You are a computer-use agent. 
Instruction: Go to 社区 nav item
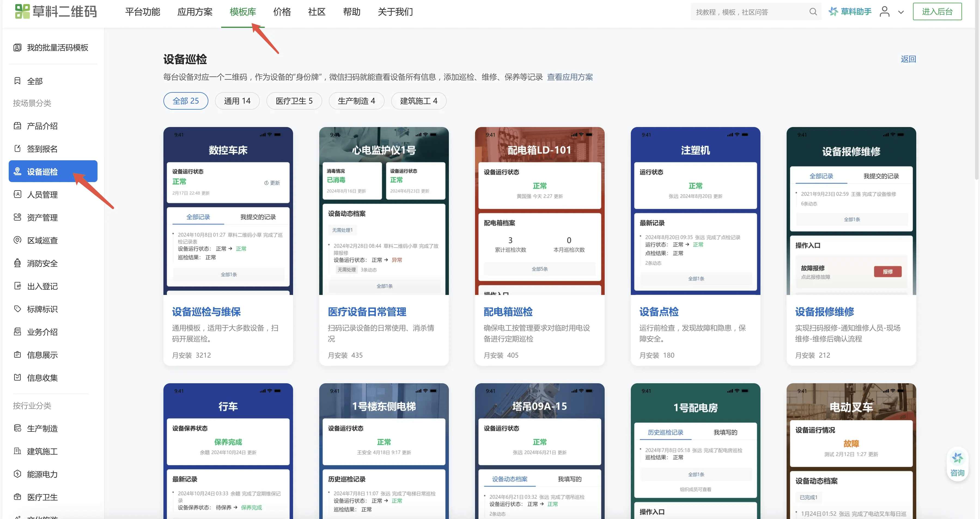click(316, 12)
